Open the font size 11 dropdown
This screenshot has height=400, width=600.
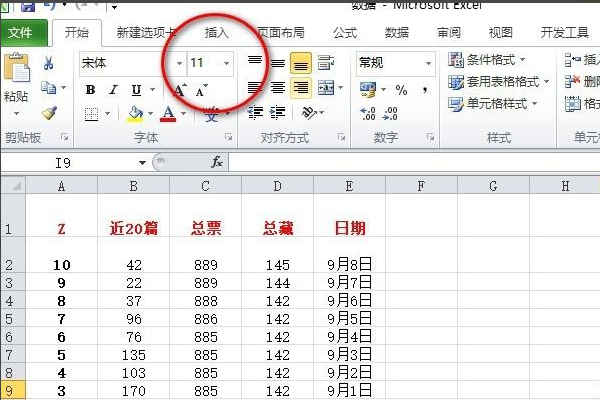[227, 63]
